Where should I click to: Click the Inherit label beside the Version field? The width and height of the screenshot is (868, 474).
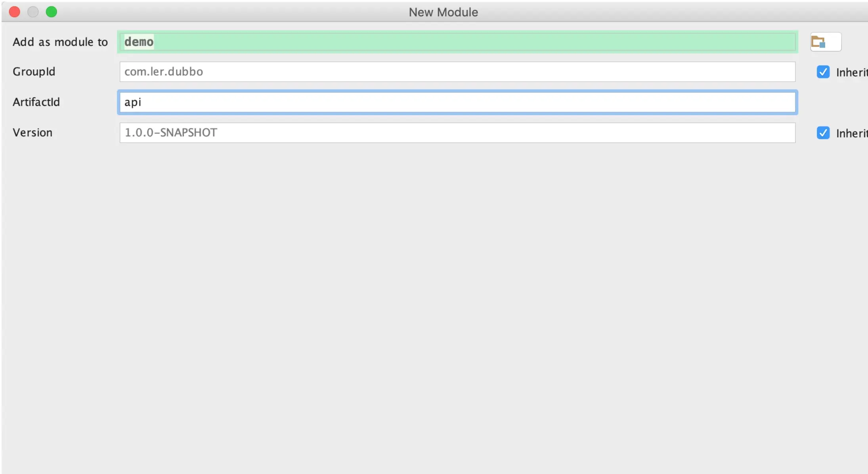tap(851, 134)
